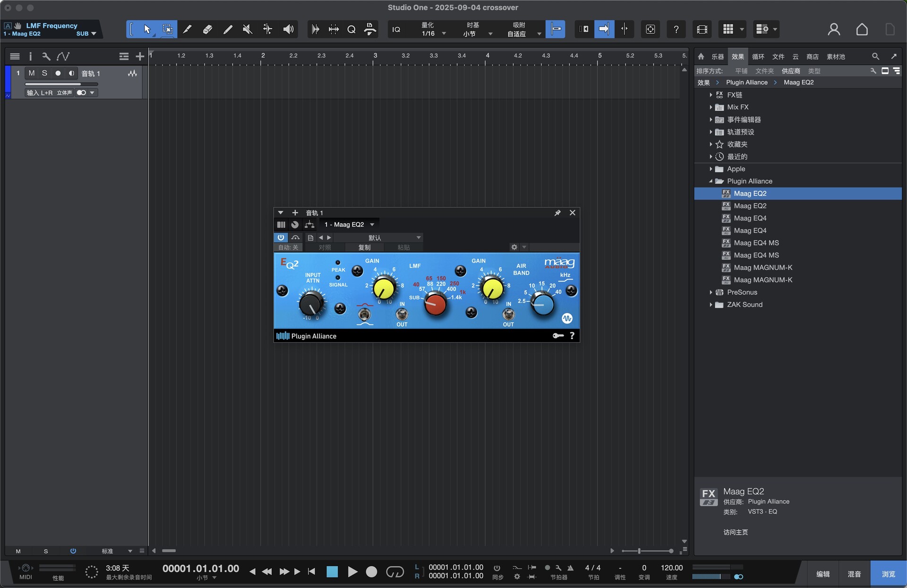Select the Mute tool
This screenshot has height=588, width=907.
coord(248,29)
